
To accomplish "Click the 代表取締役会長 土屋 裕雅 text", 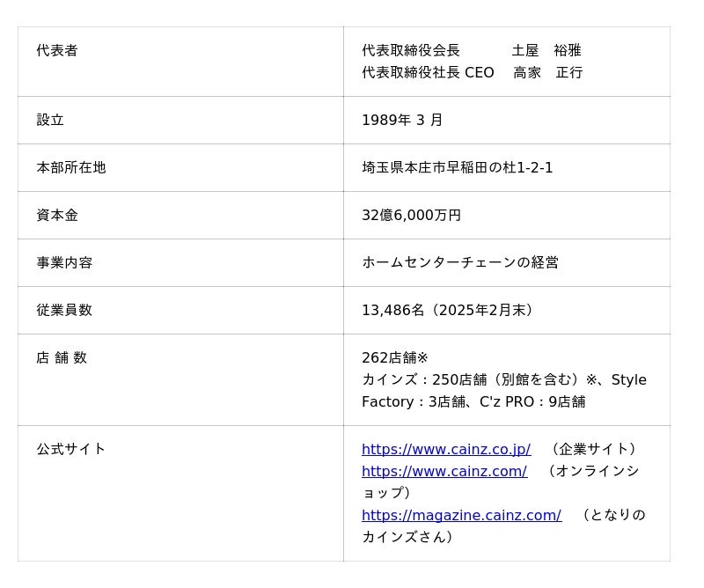I will 471,50.
